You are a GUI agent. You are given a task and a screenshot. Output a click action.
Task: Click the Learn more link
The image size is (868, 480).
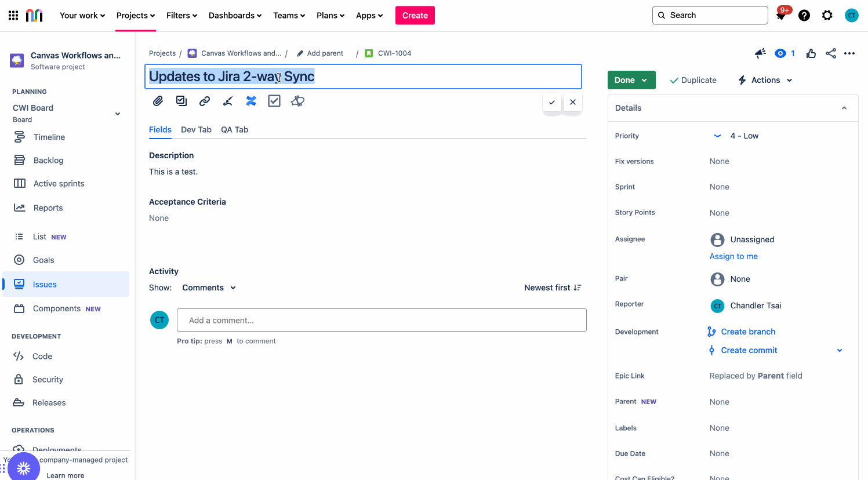tap(66, 475)
